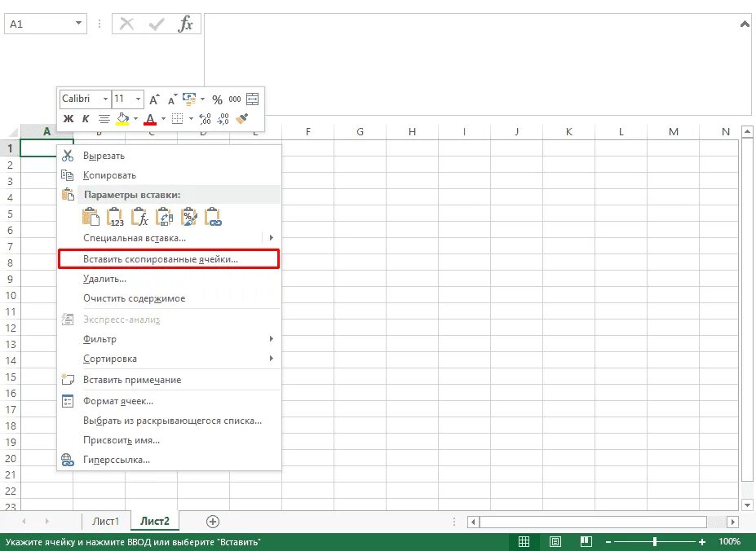Image resolution: width=756 pixels, height=551 pixels.
Task: Zoom out with minus button
Action: coord(608,542)
